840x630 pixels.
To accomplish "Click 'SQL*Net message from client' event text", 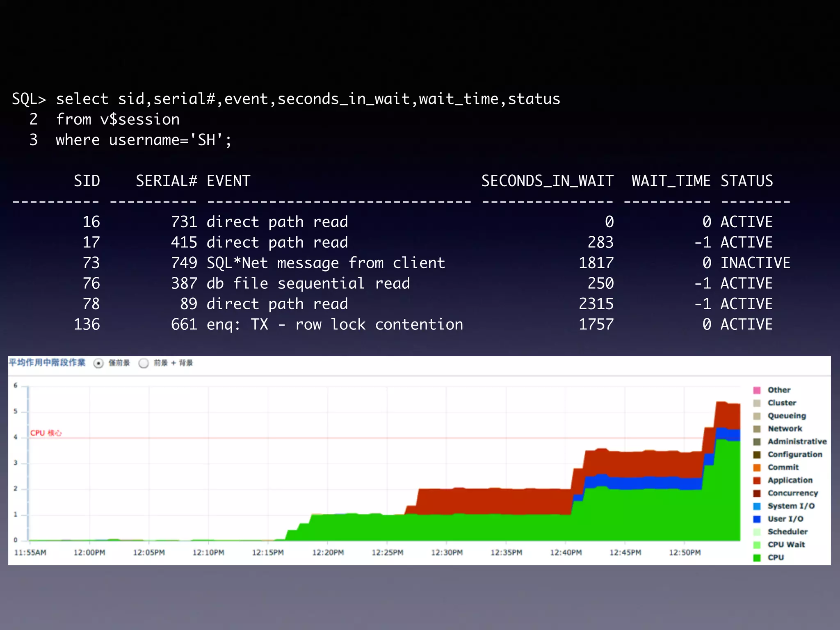I will [326, 263].
